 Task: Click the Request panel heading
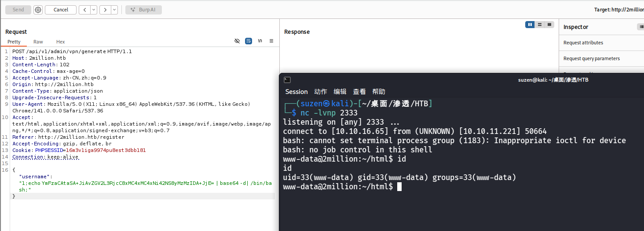(x=16, y=32)
